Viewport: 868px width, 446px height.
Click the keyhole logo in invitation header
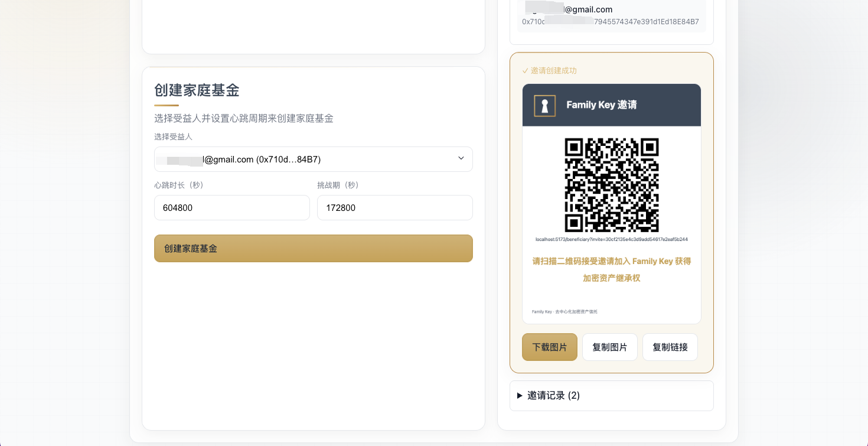544,106
